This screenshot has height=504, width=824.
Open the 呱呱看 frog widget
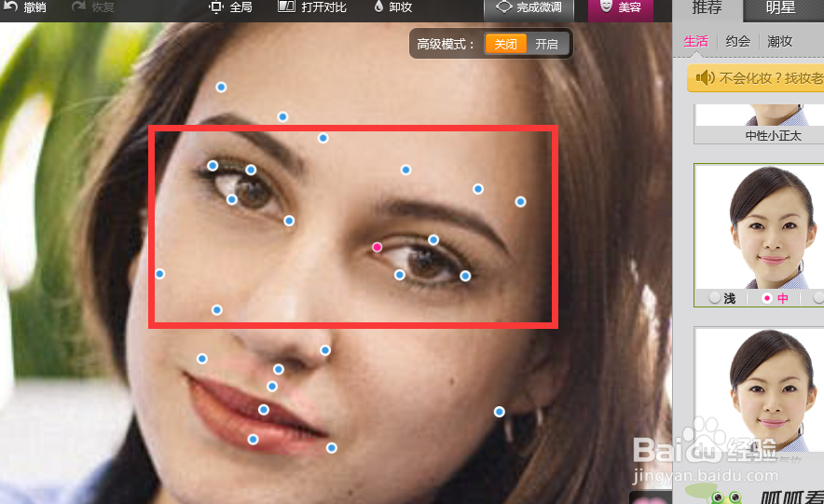(757, 495)
